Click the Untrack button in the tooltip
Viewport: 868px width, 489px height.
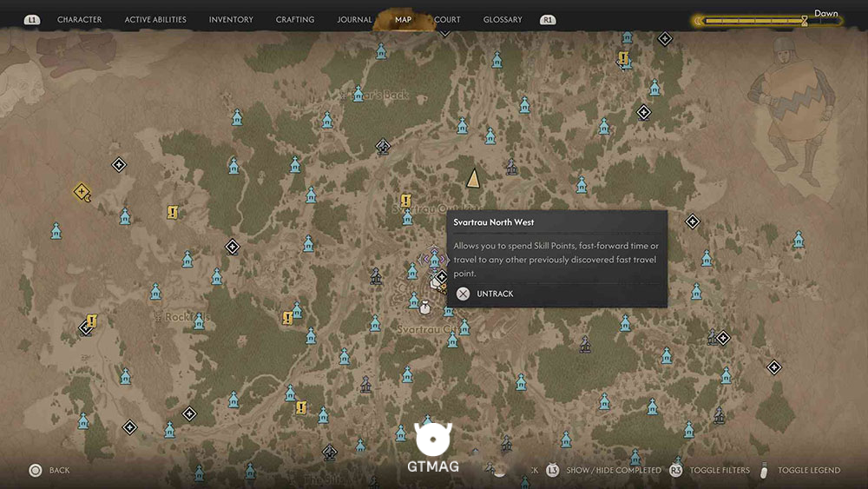pos(495,294)
